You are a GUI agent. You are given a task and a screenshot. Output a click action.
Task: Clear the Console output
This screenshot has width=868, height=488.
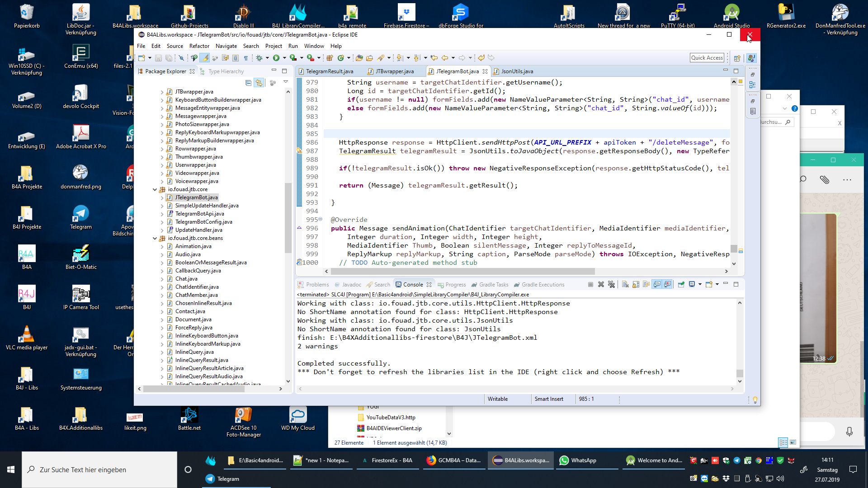[625, 284]
